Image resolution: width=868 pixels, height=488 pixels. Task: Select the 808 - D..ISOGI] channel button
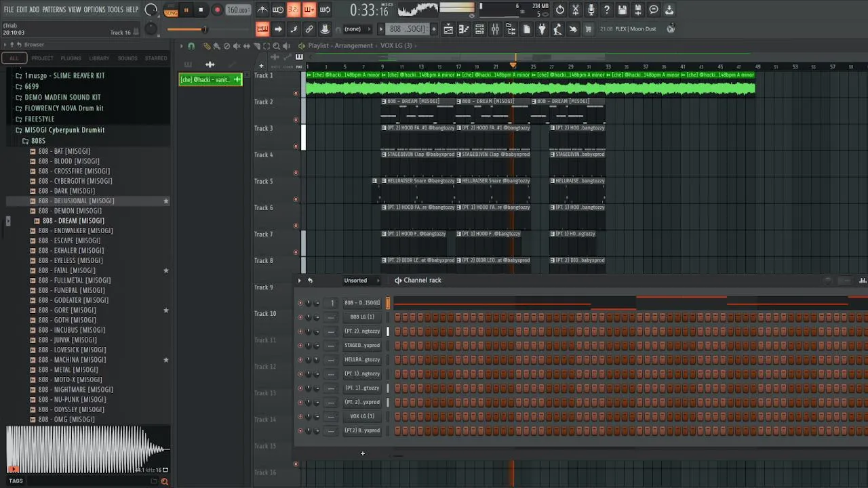coord(362,303)
